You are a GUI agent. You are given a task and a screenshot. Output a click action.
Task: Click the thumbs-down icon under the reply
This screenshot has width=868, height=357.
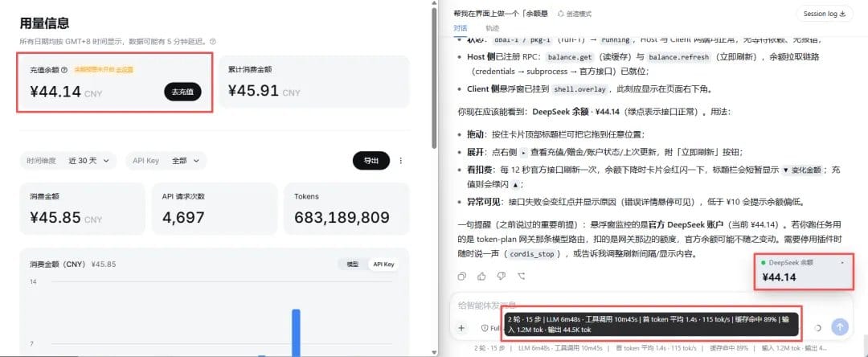tap(501, 276)
